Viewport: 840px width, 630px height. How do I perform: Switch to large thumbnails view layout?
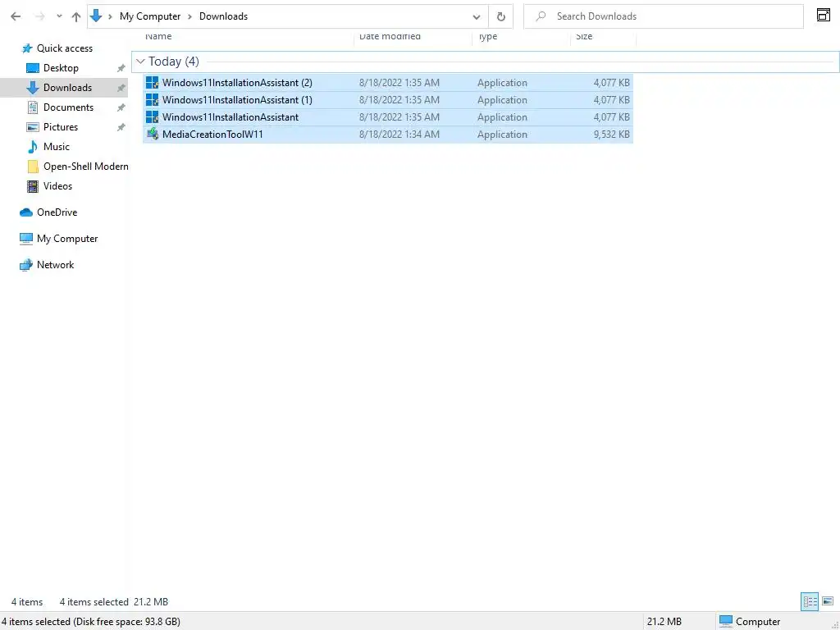tap(828, 601)
